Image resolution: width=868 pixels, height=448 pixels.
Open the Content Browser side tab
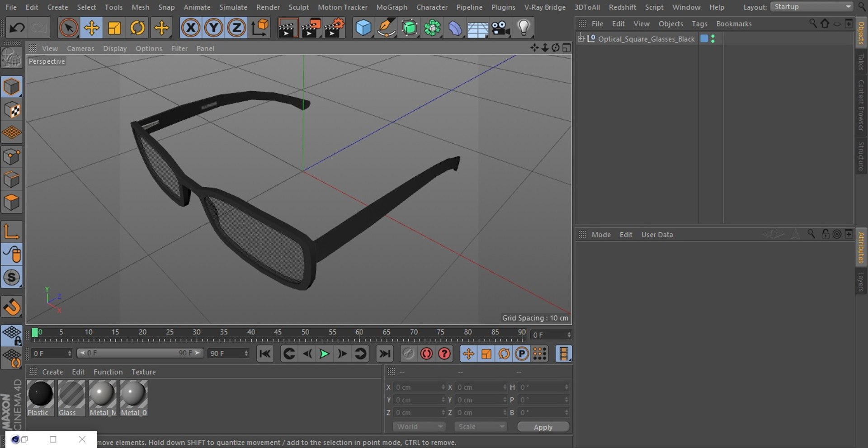pos(861,105)
